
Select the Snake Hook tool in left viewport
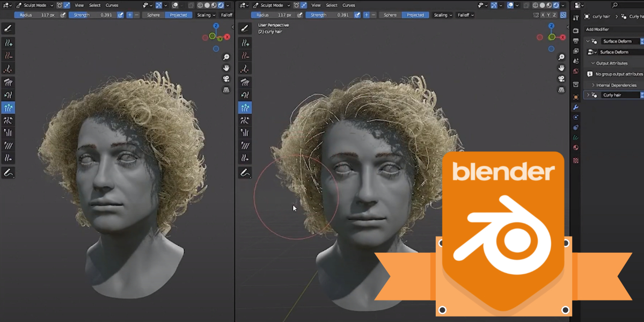pyautogui.click(x=9, y=96)
